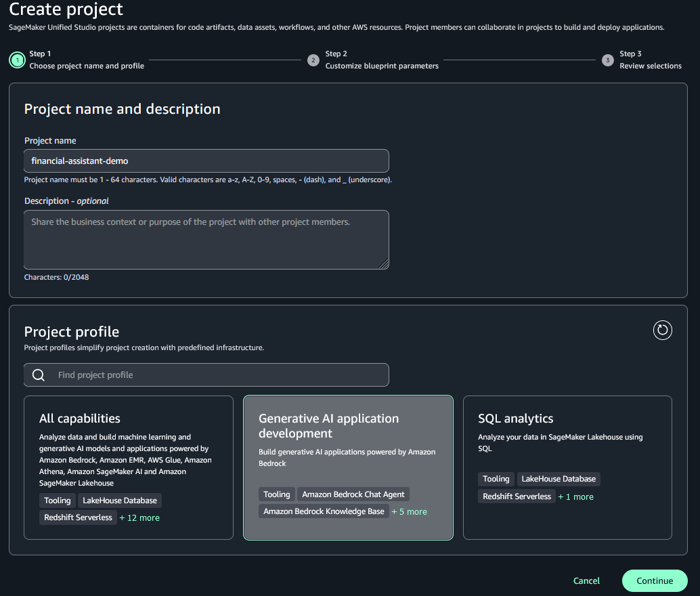Click the Choose project name and profile label
This screenshot has width=700, height=596.
pyautogui.click(x=86, y=66)
